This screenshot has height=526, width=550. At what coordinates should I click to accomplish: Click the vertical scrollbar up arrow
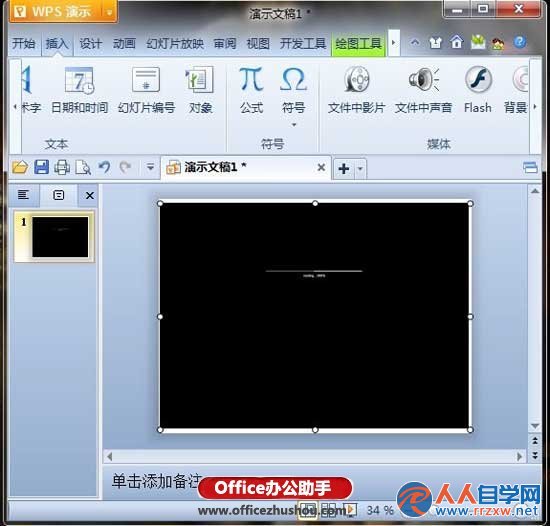(x=535, y=191)
